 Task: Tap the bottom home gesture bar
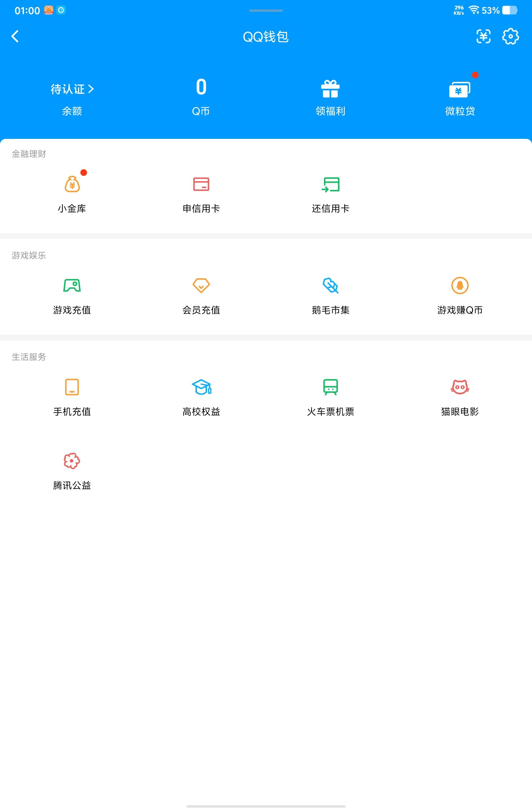(266, 806)
